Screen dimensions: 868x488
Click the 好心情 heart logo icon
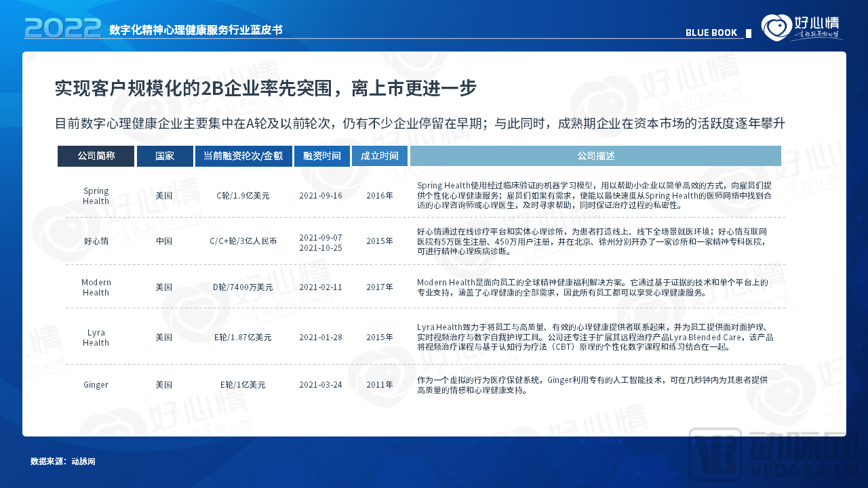coord(776,28)
